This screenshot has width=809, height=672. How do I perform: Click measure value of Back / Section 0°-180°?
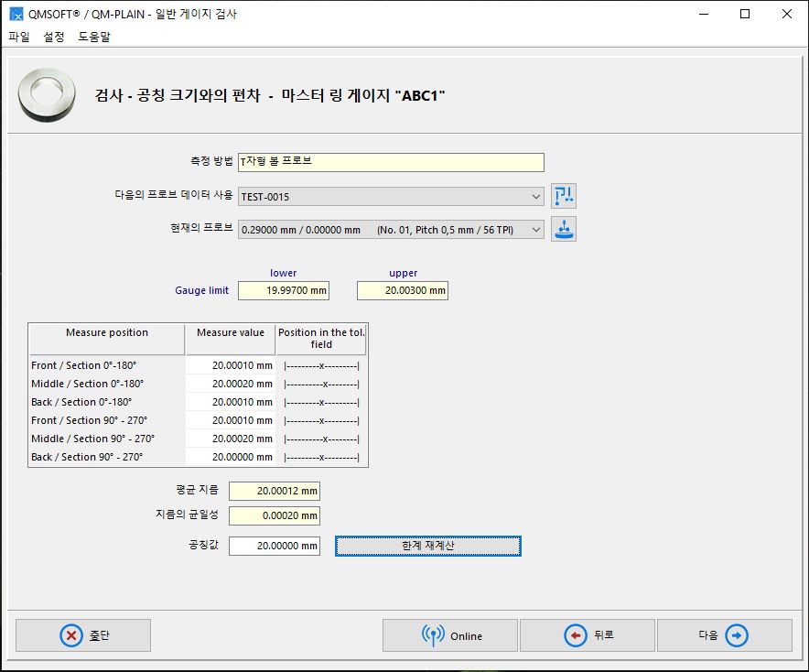[231, 402]
